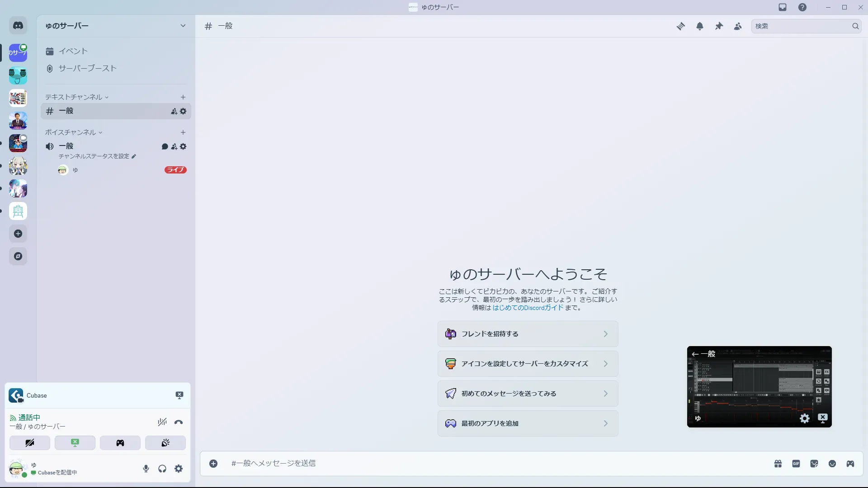Disconnect from the voice call
868x488 pixels.
pyautogui.click(x=179, y=422)
